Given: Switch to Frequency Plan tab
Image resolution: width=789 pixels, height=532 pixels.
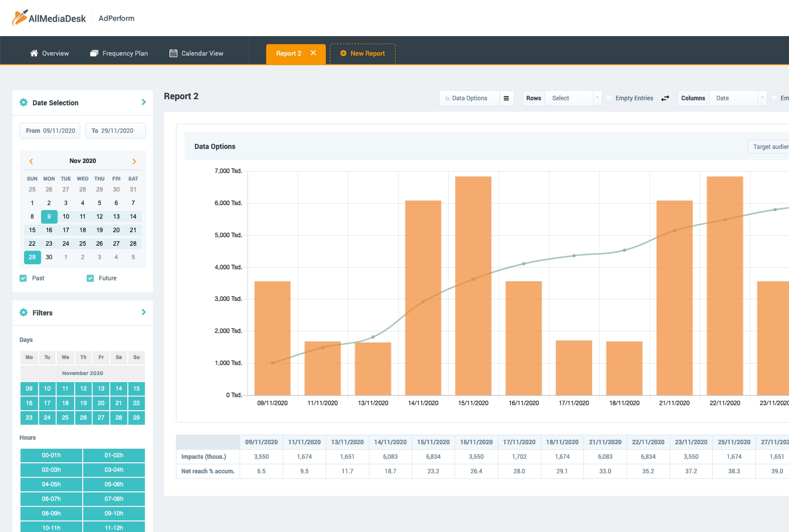Looking at the screenshot, I should pos(119,53).
